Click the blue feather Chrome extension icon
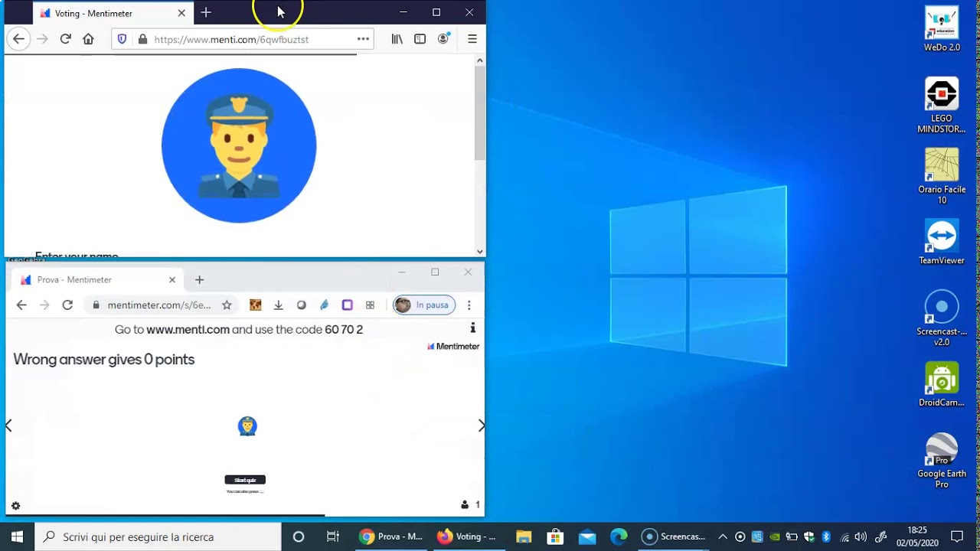Image resolution: width=980 pixels, height=551 pixels. pos(325,305)
